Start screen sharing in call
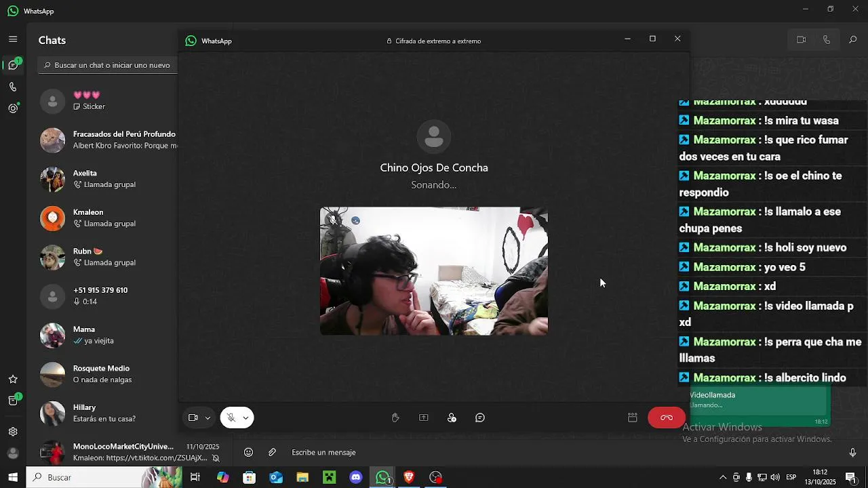This screenshot has width=868, height=488. (424, 418)
